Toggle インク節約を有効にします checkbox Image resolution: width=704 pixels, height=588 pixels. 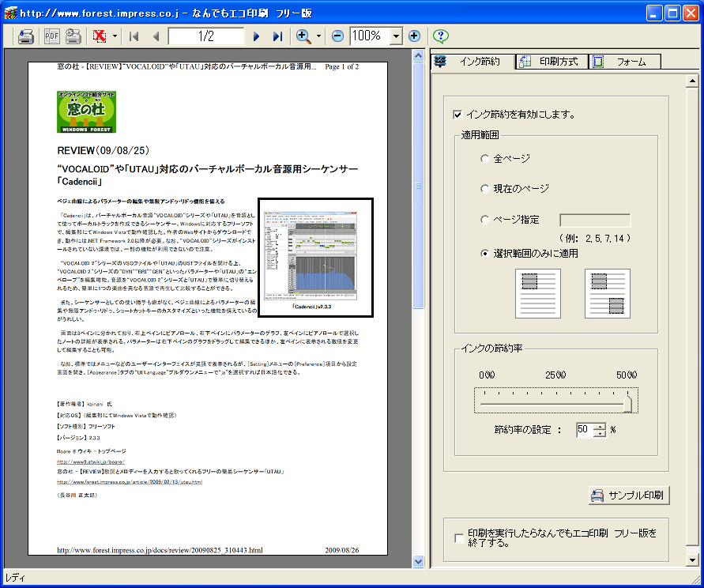pyautogui.click(x=457, y=115)
